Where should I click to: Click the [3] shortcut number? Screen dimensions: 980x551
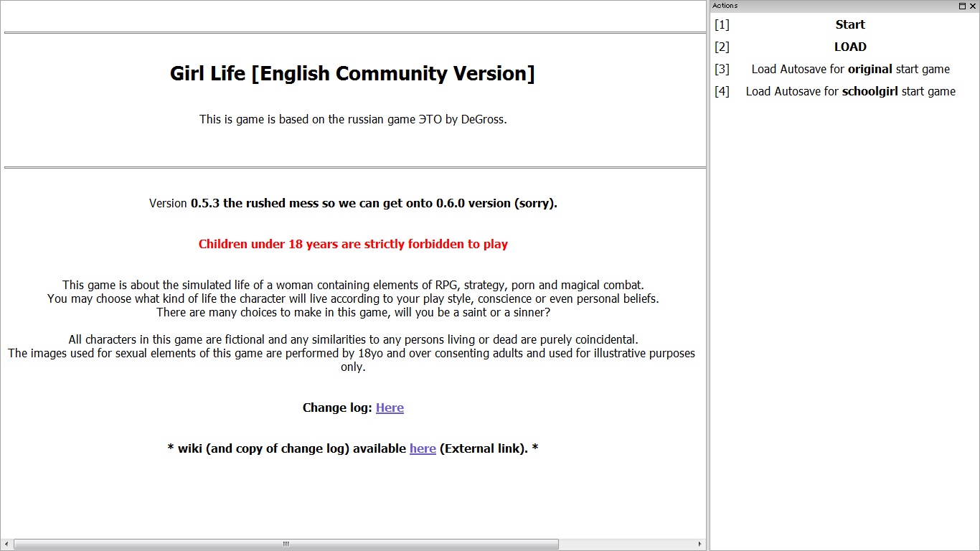click(x=722, y=69)
